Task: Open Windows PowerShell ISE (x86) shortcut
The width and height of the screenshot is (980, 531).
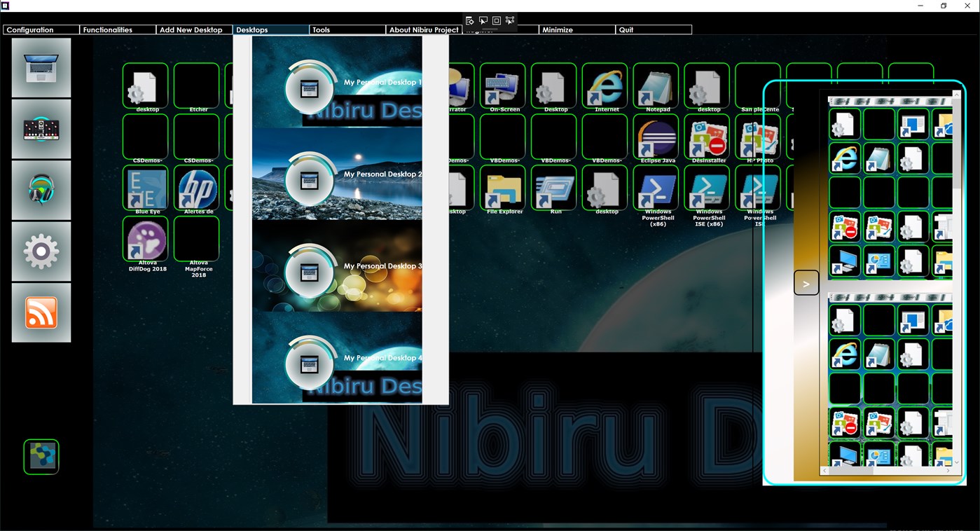Action: (708, 189)
